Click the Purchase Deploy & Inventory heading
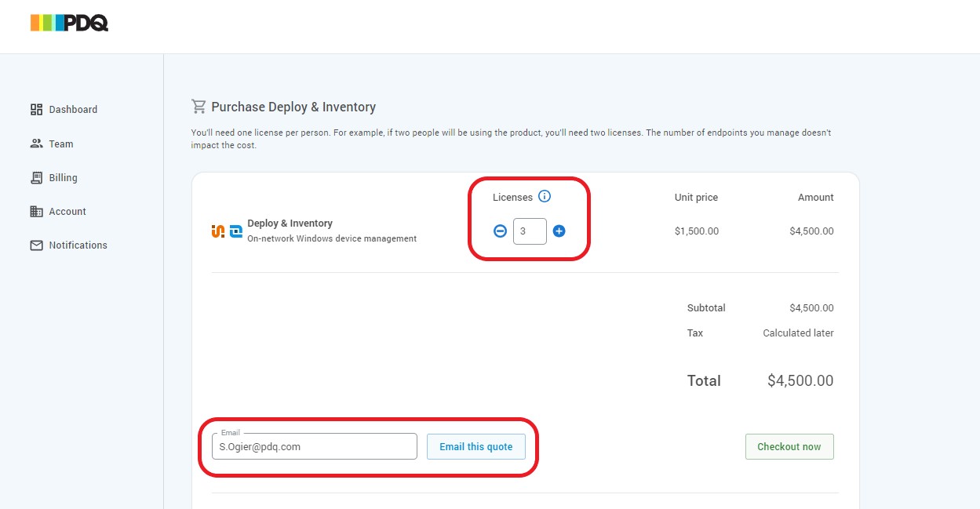Viewport: 980px width, 509px height. (293, 107)
